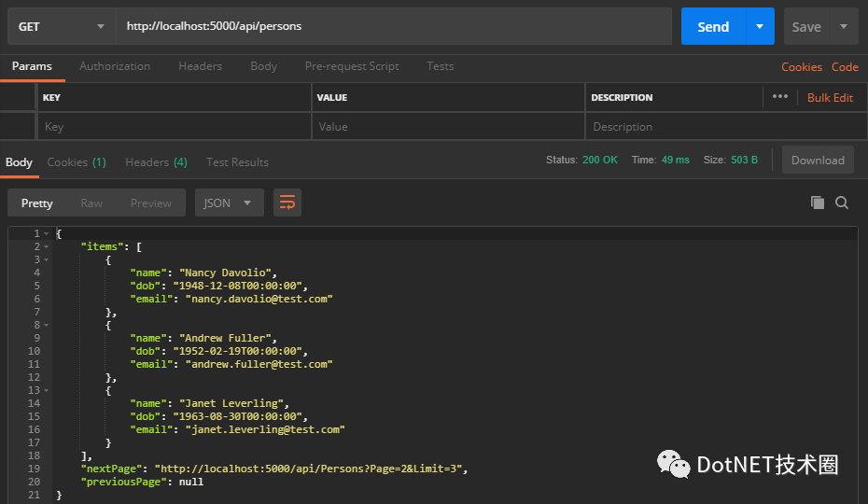Open the JSON format dropdown
Screen dimensions: 868x504
(230, 203)
